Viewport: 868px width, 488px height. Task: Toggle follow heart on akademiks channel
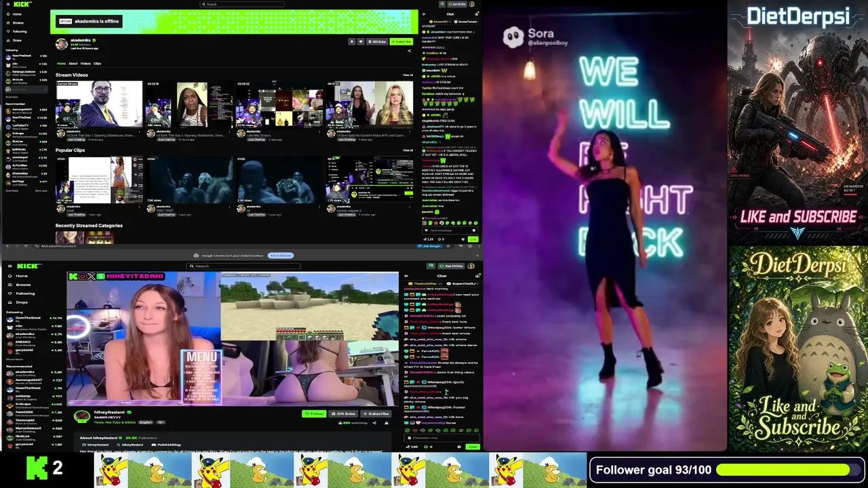[361, 41]
